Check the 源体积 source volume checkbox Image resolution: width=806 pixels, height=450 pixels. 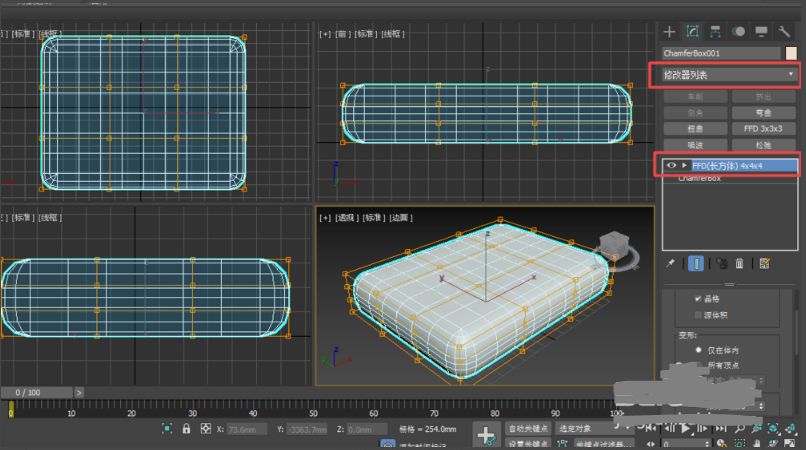point(698,315)
